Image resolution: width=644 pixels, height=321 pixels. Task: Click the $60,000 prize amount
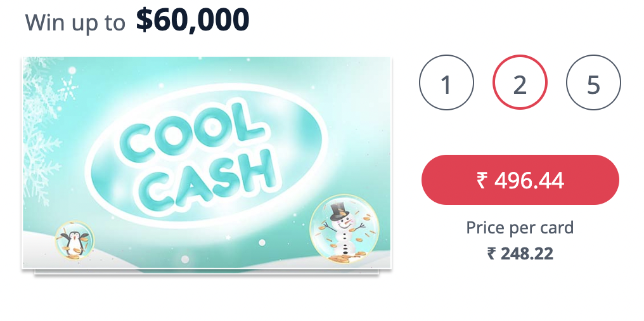tap(193, 20)
